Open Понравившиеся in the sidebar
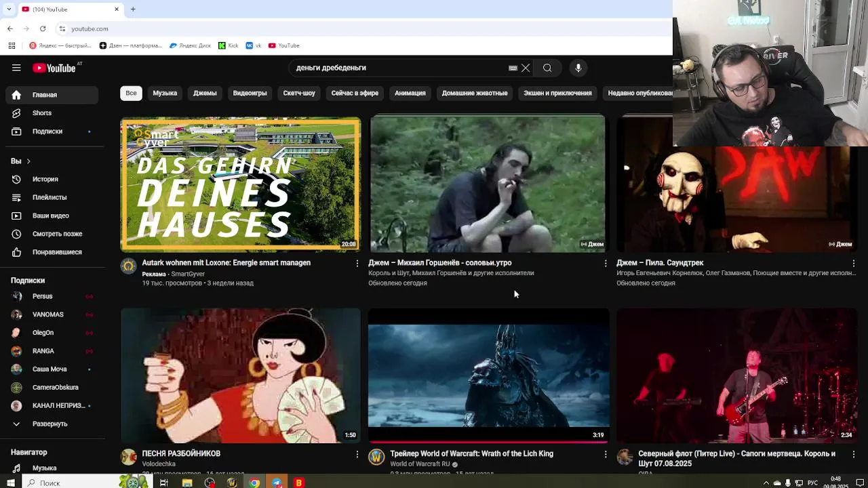 coord(52,252)
